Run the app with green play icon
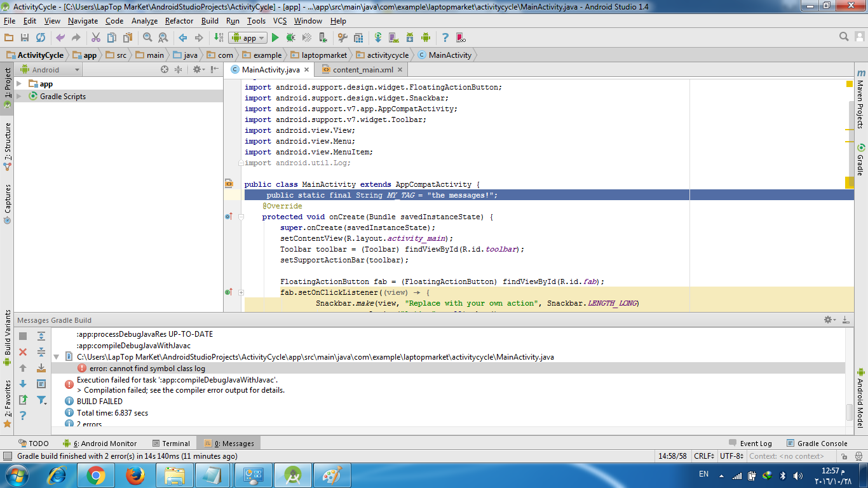The image size is (868, 488). click(x=275, y=37)
